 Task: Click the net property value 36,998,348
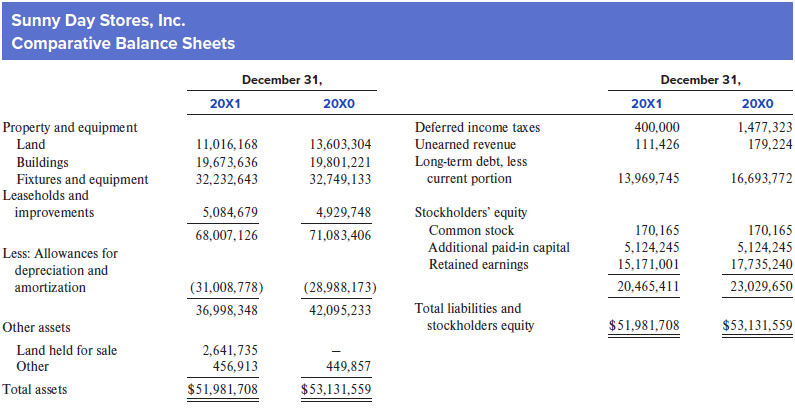pos(227,310)
